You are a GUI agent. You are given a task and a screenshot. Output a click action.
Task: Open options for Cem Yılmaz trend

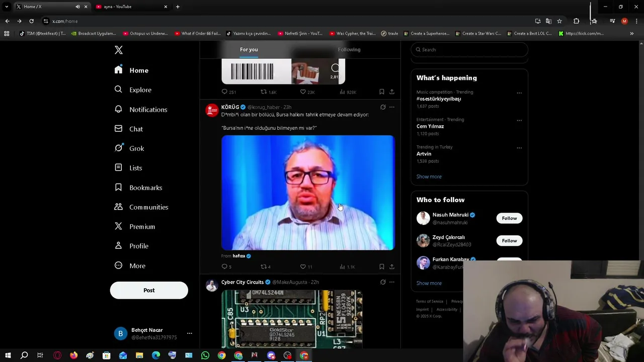pyautogui.click(x=519, y=120)
